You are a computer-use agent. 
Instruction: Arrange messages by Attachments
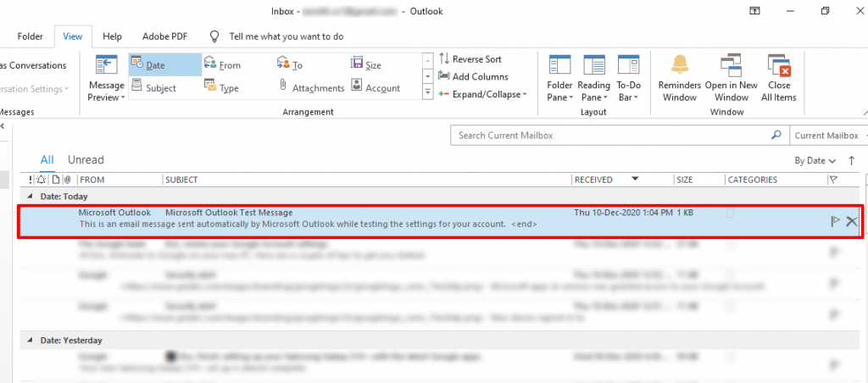(x=311, y=87)
